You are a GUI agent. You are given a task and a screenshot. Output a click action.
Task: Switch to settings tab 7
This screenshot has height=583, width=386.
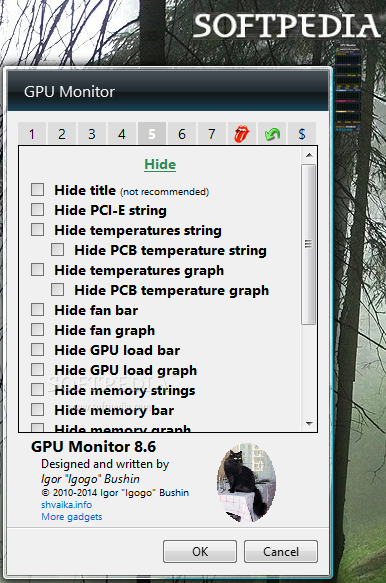point(212,133)
